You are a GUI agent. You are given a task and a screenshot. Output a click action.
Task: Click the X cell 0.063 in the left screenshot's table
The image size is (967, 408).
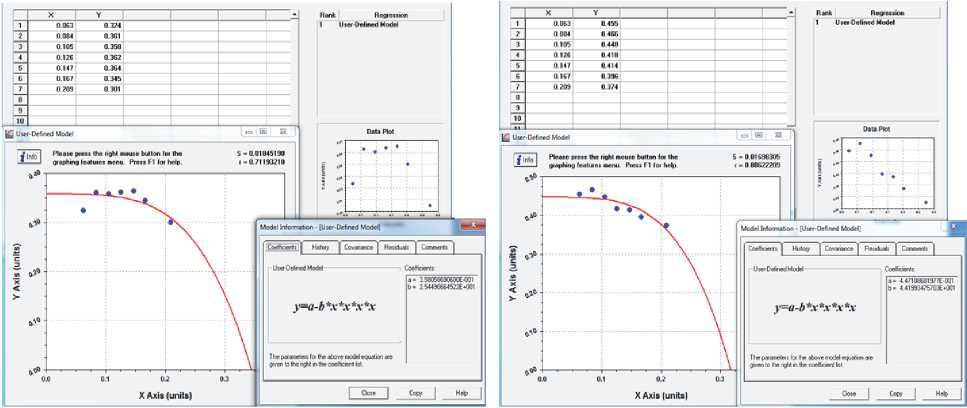click(x=52, y=25)
